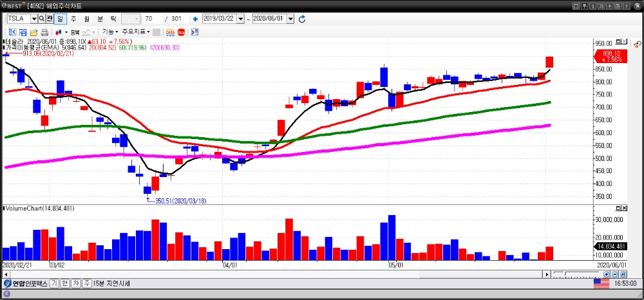Toggle the 일 (daily) period button
Viewport: 644px width, 300px height.
pyautogui.click(x=61, y=19)
